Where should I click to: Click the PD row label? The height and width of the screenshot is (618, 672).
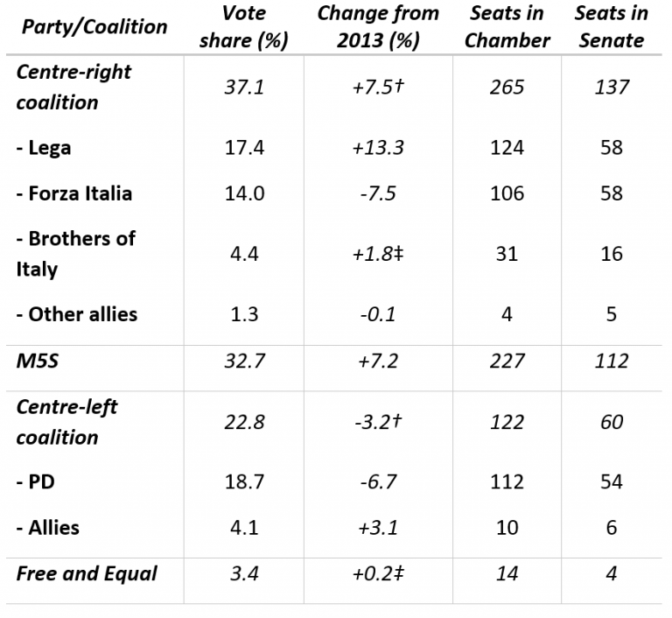[x=38, y=481]
